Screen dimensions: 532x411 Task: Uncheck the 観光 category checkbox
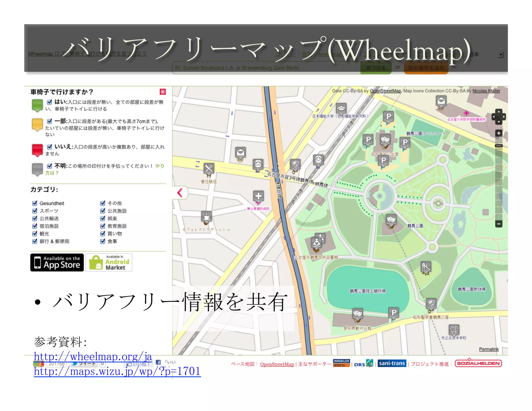click(35, 233)
